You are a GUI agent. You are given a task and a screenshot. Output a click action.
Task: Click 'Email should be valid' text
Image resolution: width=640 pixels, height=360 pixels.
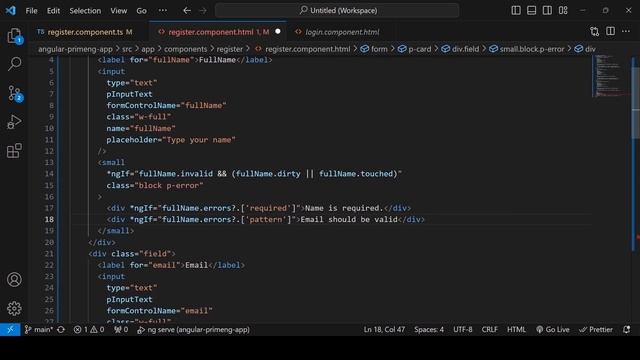(x=349, y=220)
